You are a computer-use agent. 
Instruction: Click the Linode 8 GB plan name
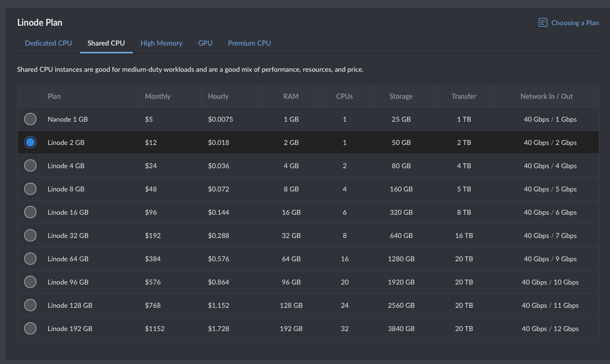point(66,189)
